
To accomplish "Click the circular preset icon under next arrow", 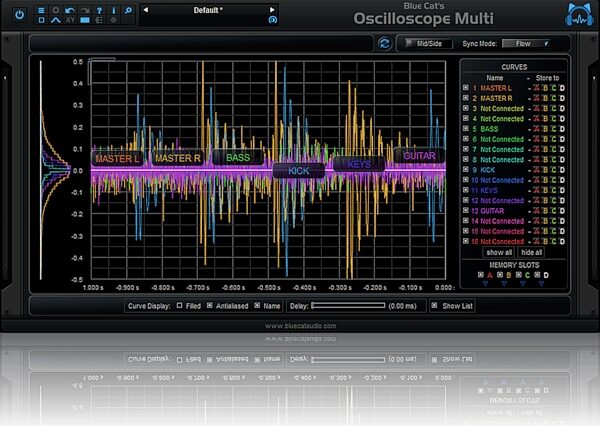I will point(272,20).
